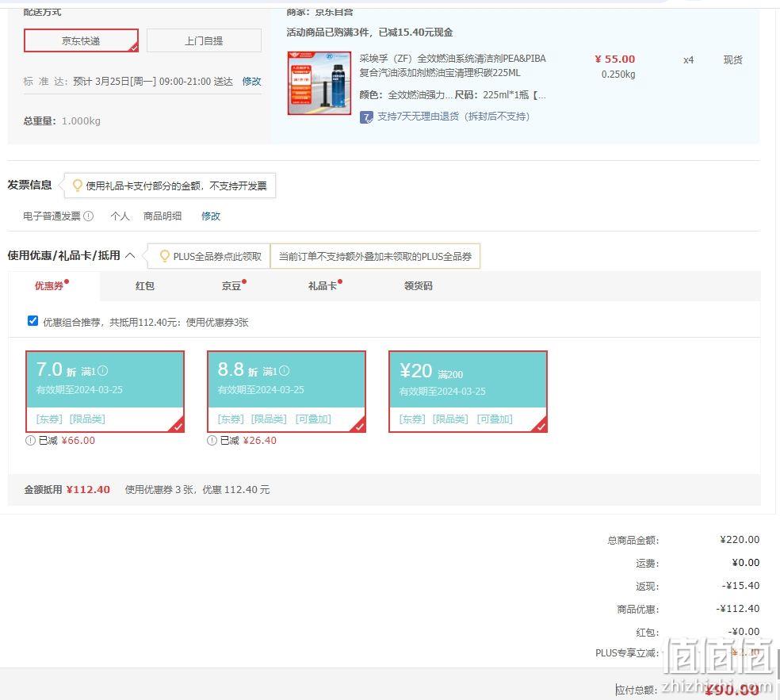Viewport: 780px width, 700px height.
Task: Select 京东快递 delivery option
Action: point(81,40)
